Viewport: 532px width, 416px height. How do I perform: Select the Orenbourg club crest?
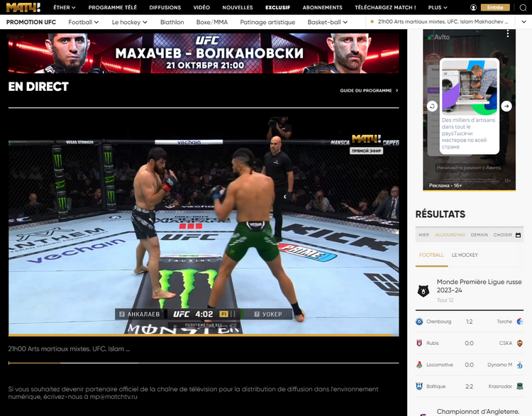click(419, 322)
